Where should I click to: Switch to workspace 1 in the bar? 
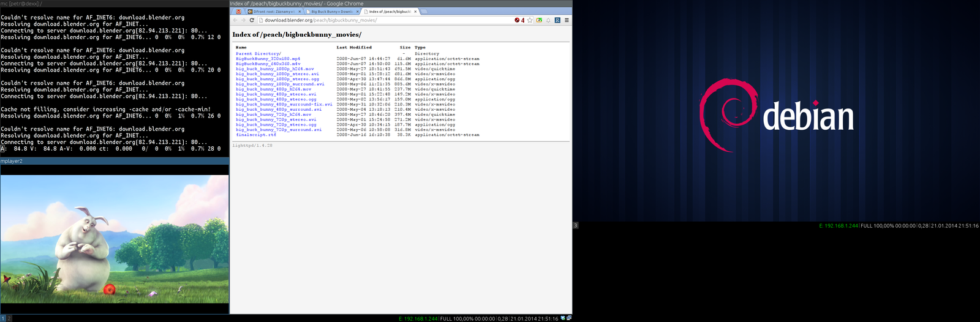click(x=2, y=318)
